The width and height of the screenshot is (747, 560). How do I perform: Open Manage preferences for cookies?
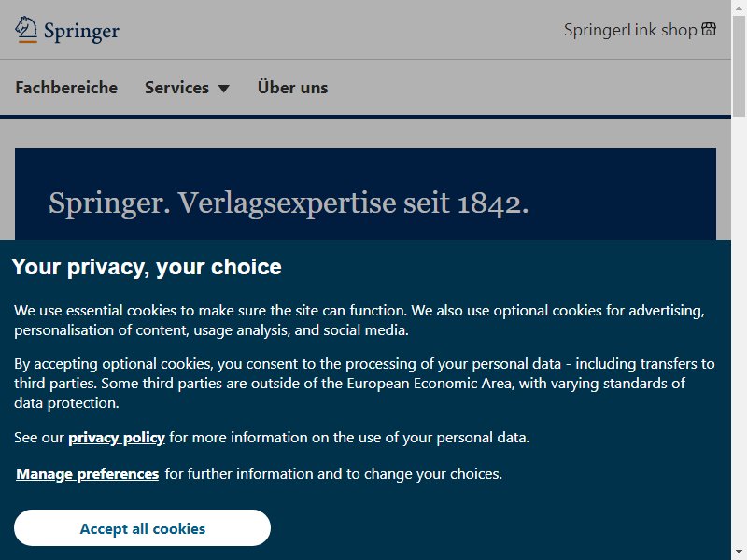coord(88,474)
